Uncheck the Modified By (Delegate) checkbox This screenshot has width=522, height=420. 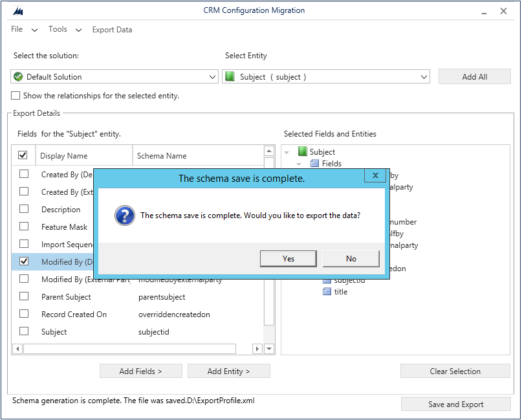(x=24, y=261)
